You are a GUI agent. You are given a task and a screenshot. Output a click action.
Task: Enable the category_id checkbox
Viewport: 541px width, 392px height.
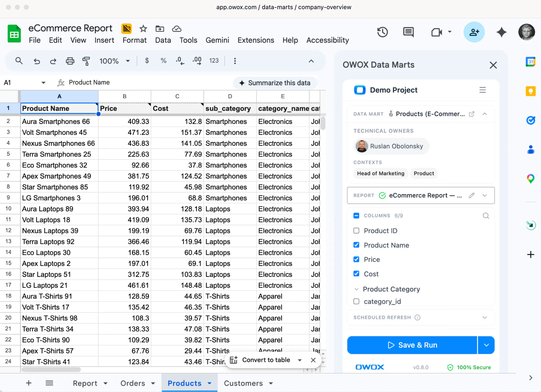(x=356, y=301)
